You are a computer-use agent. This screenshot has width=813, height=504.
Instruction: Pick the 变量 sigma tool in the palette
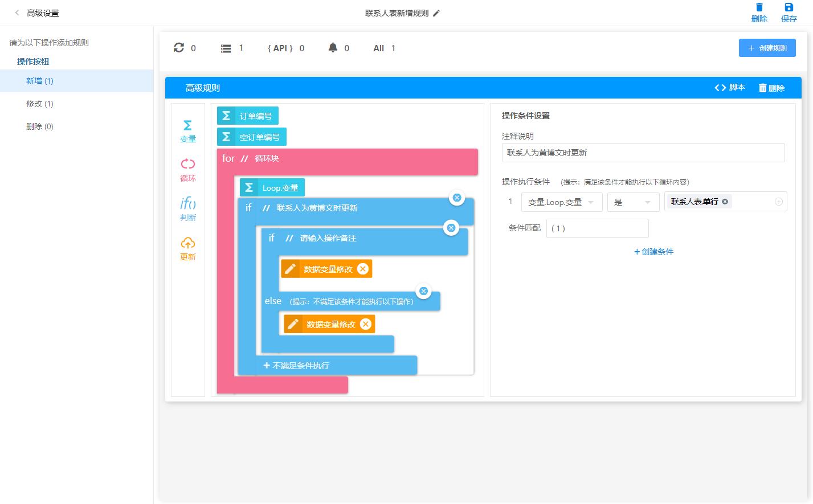click(187, 131)
